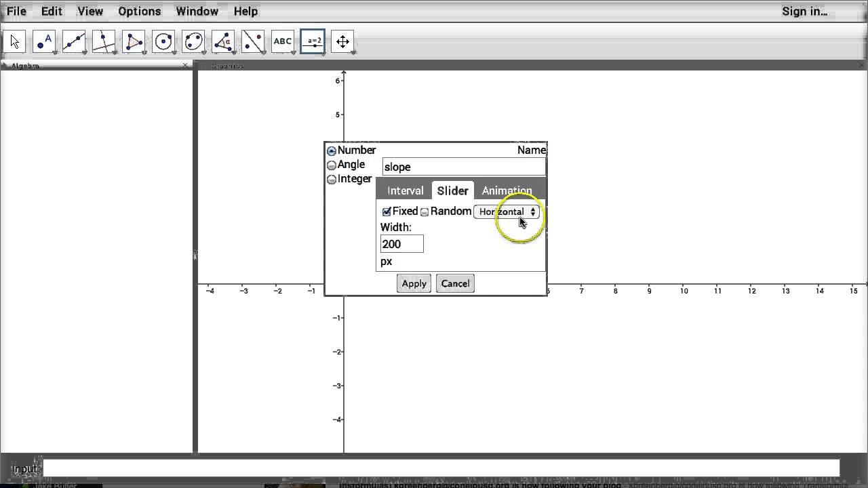
Task: Select the Reflect about Line tool
Action: pyautogui.click(x=253, y=41)
